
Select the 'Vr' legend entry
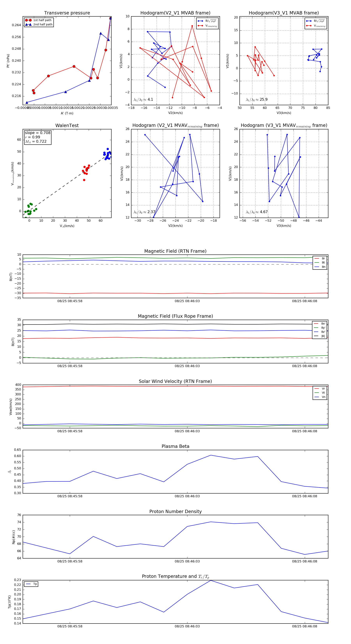(x=320, y=389)
